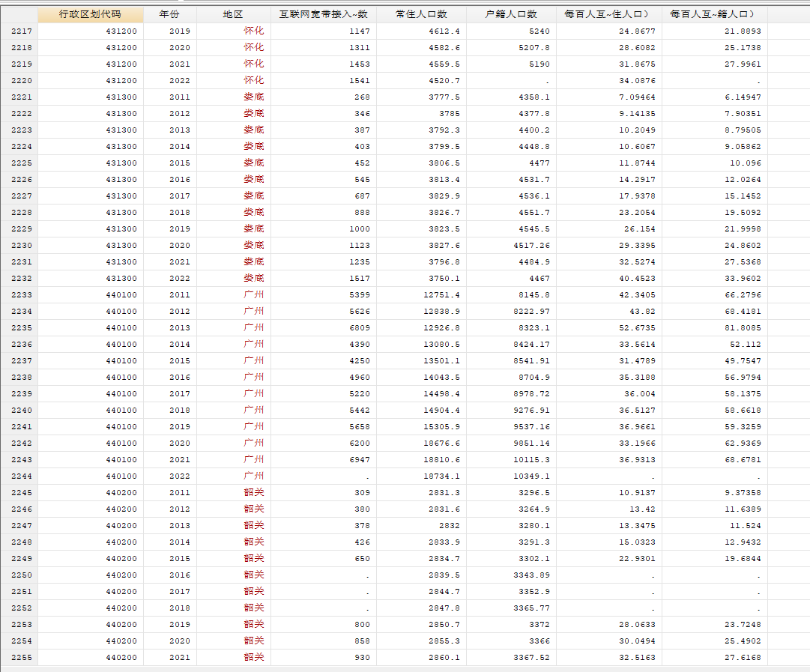Image resolution: width=810 pixels, height=672 pixels.
Task: Select the 户籍人口数 column header
Action: 512,14
